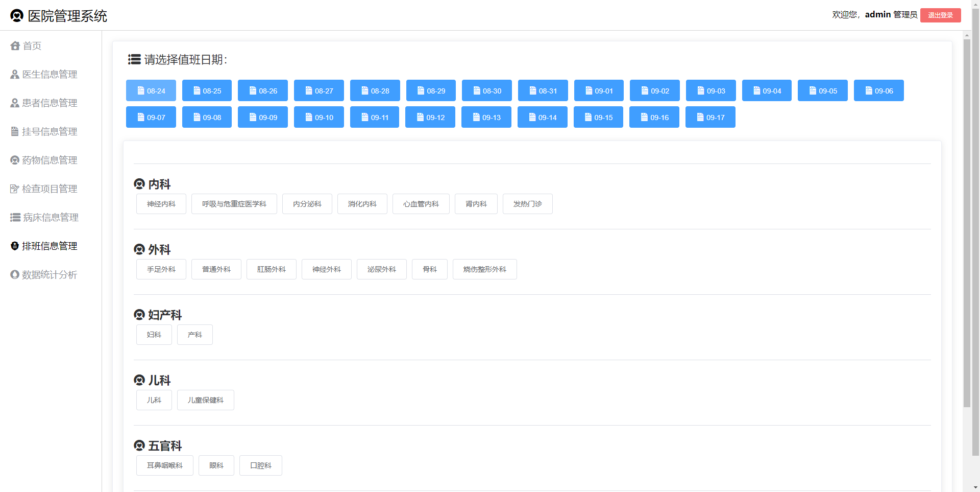This screenshot has height=492, width=980.
Task: Select the 产科 department
Action: pyautogui.click(x=195, y=335)
